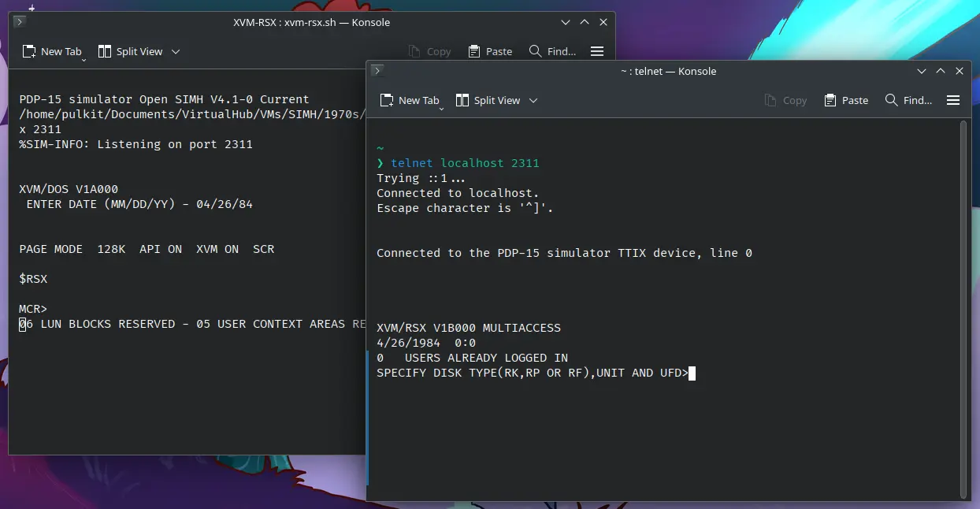Click the New Tab button label in telnet window
Screen dimensions: 980x509
[x=417, y=100]
